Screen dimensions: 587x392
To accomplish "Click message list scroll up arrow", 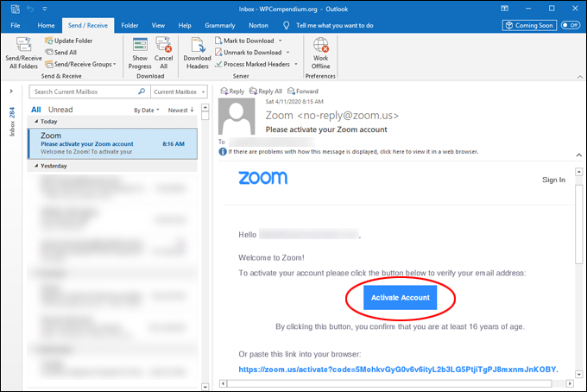I will tap(205, 107).
